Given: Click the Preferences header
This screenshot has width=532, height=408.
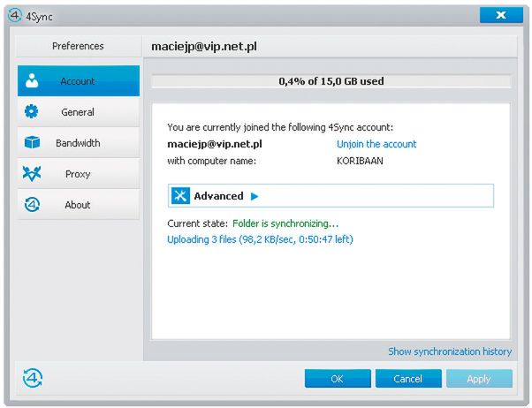Looking at the screenshot, I should [78, 46].
